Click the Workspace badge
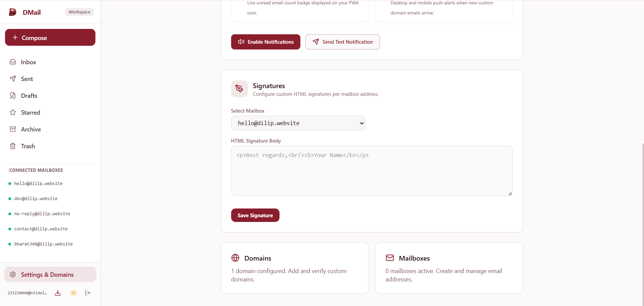 click(79, 12)
